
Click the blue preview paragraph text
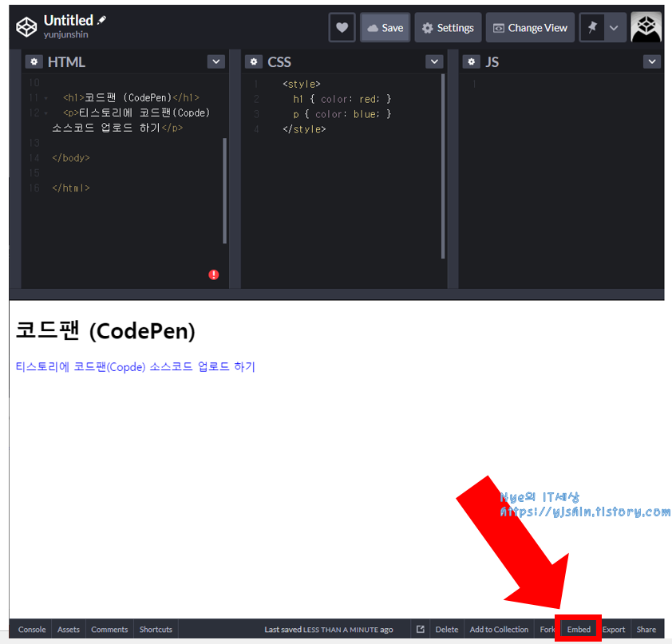(x=135, y=367)
